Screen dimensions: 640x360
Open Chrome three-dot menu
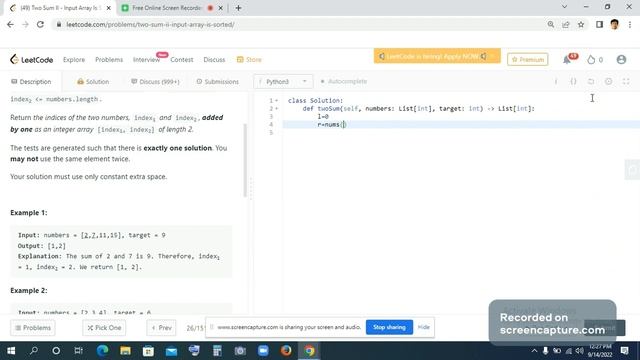click(x=630, y=24)
